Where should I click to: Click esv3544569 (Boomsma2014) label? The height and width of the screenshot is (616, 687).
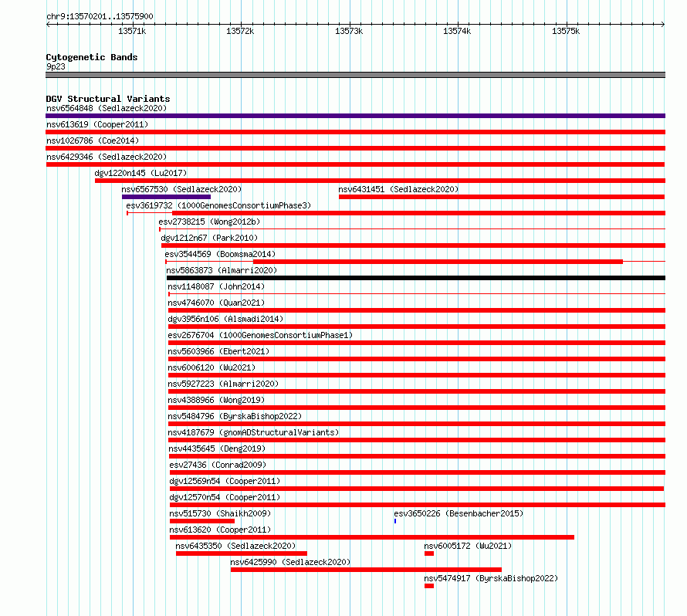[220, 254]
